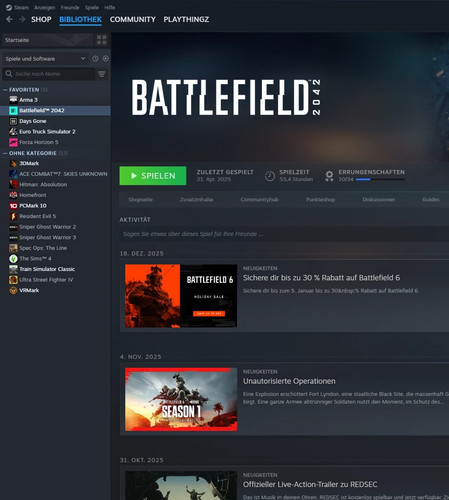Open the Communityhub link
This screenshot has width=449, height=500.
pos(260,200)
